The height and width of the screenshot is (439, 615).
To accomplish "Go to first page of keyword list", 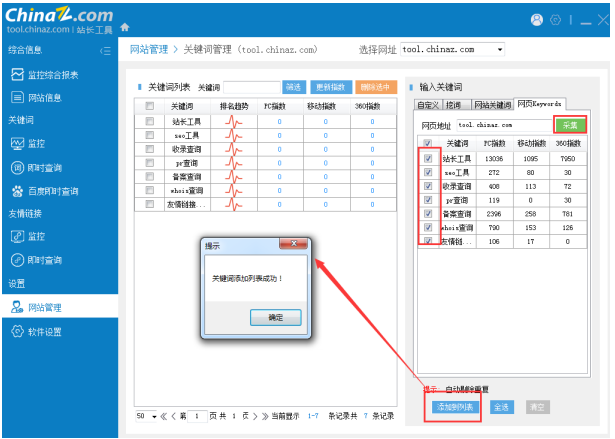I will coord(164,416).
